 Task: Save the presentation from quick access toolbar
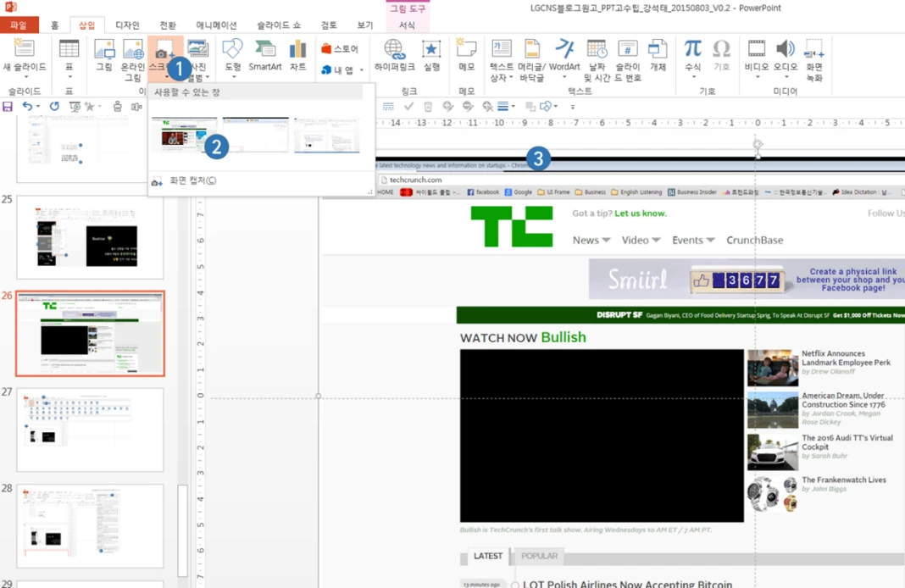[8, 106]
